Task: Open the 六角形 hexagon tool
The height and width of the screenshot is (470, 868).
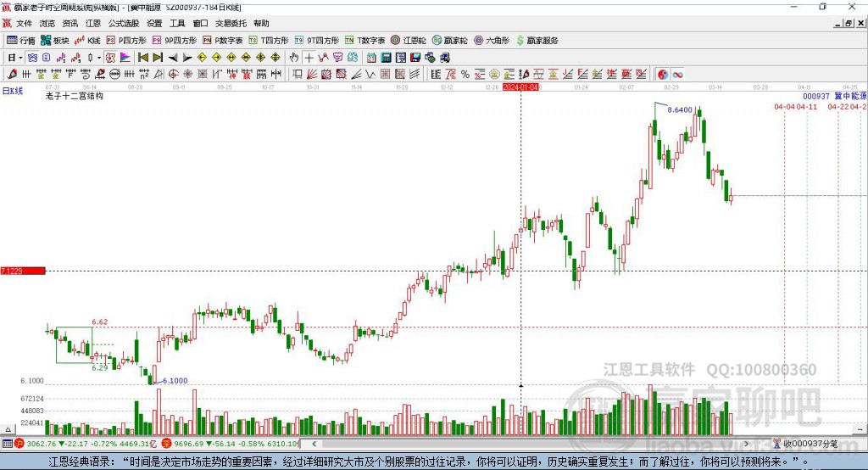Action: pos(492,41)
